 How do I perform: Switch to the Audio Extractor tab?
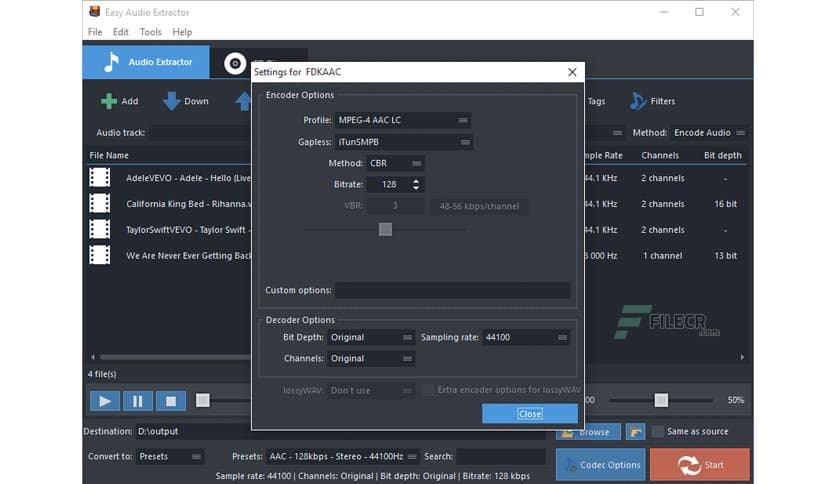click(146, 62)
